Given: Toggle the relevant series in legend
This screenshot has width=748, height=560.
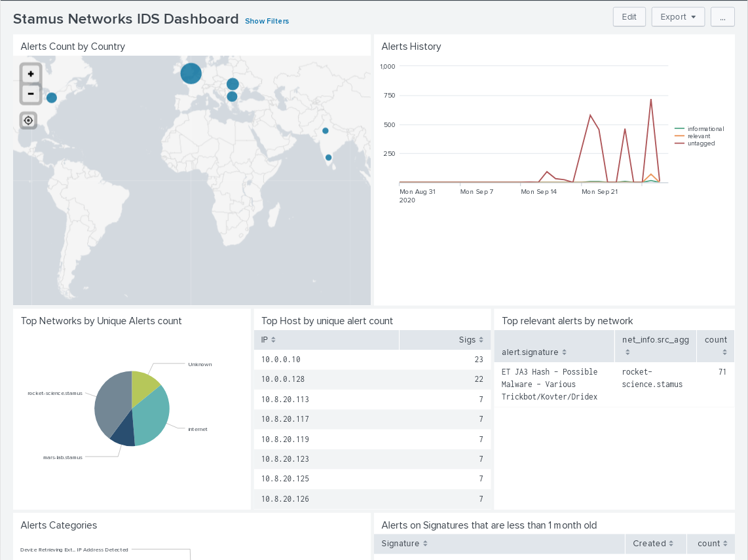Looking at the screenshot, I should point(698,136).
